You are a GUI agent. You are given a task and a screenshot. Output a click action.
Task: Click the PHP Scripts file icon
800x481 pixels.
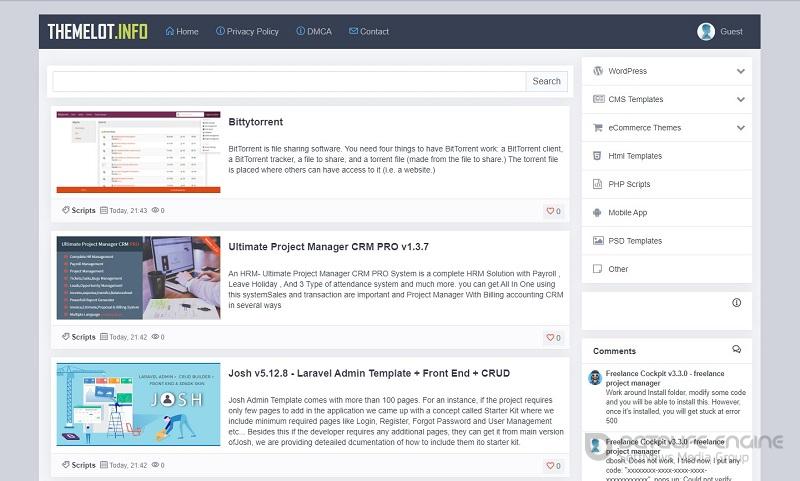click(x=597, y=184)
